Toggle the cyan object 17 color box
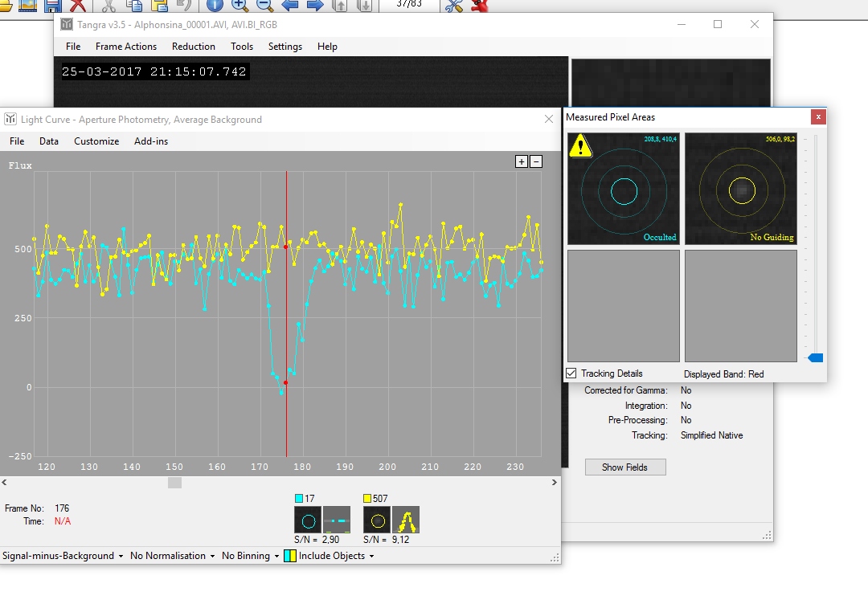Image resolution: width=868 pixels, height=604 pixels. (x=300, y=499)
